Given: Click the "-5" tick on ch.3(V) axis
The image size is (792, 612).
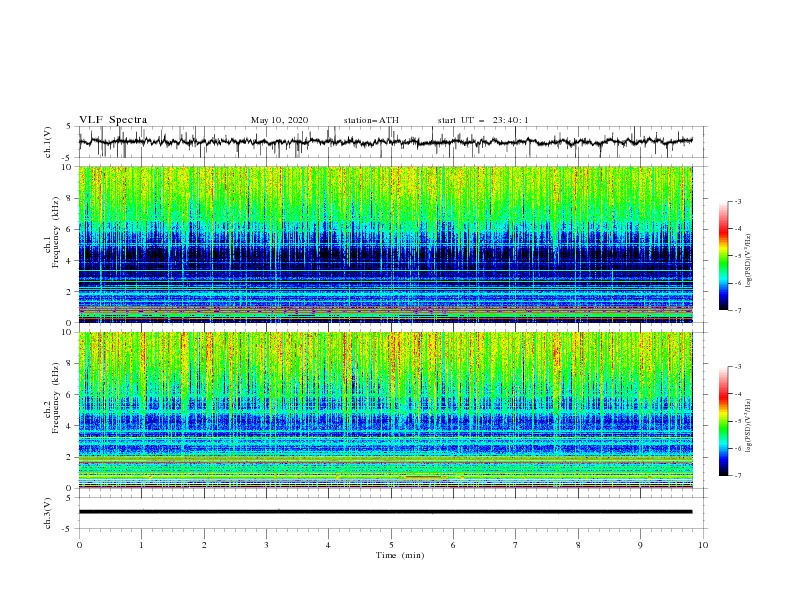Looking at the screenshot, I should [68, 529].
